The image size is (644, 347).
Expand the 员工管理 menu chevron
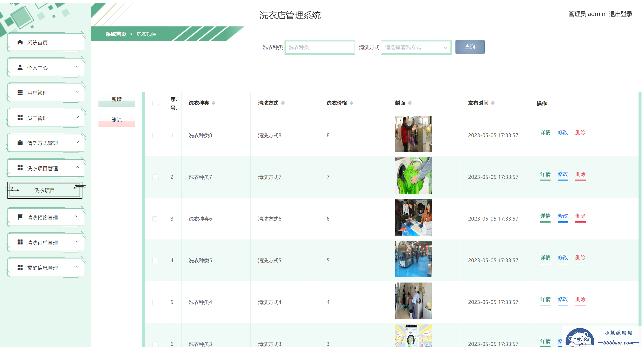point(77,117)
